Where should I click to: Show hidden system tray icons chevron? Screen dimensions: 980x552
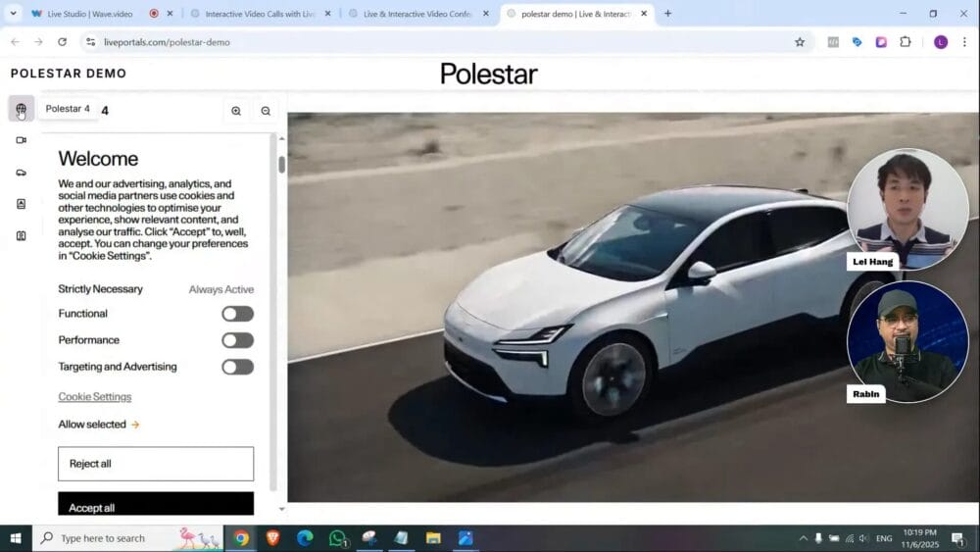coord(803,538)
